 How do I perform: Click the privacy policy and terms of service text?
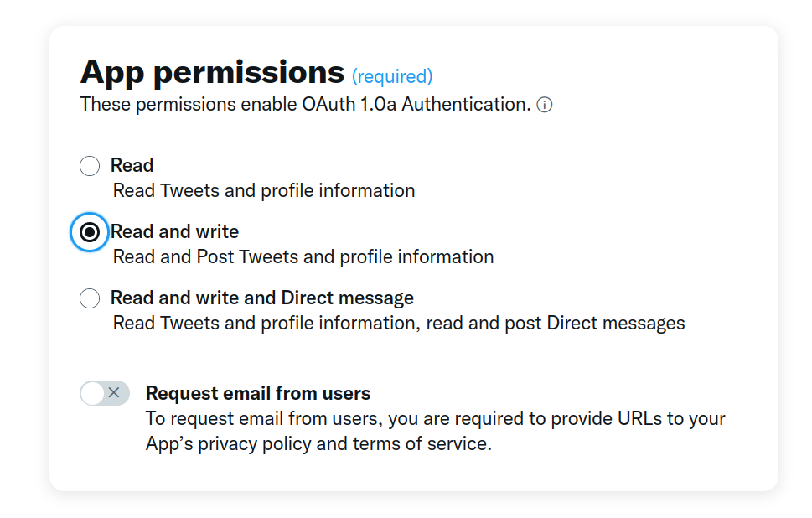pyautogui.click(x=318, y=443)
